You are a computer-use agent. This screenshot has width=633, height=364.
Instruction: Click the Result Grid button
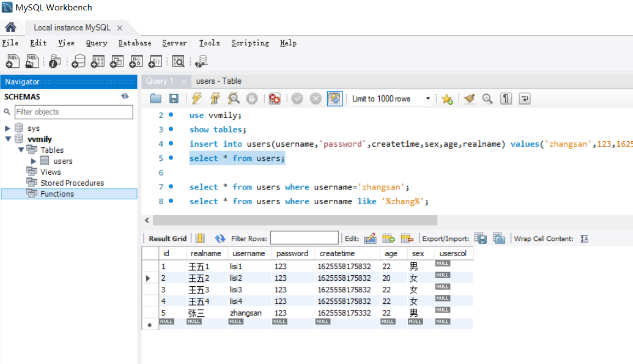tap(168, 239)
